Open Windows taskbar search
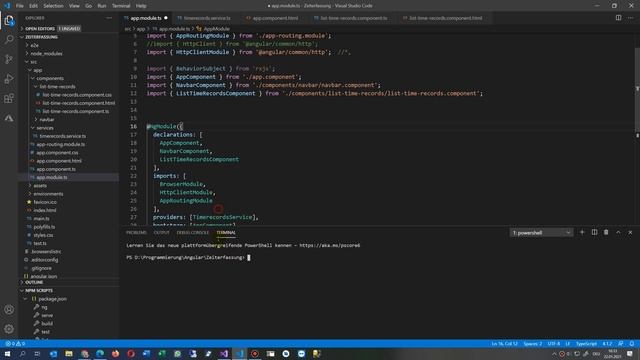This screenshot has height=360, width=640. point(22,353)
